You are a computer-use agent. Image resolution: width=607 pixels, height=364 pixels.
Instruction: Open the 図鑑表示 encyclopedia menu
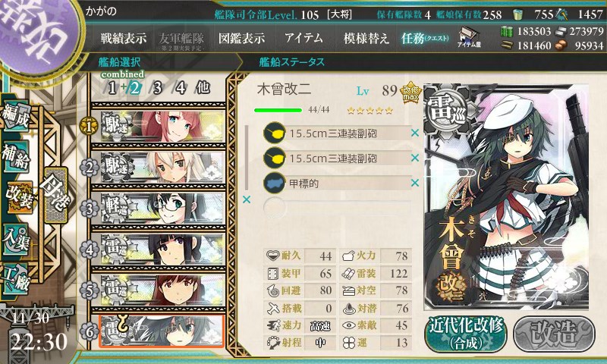(241, 38)
